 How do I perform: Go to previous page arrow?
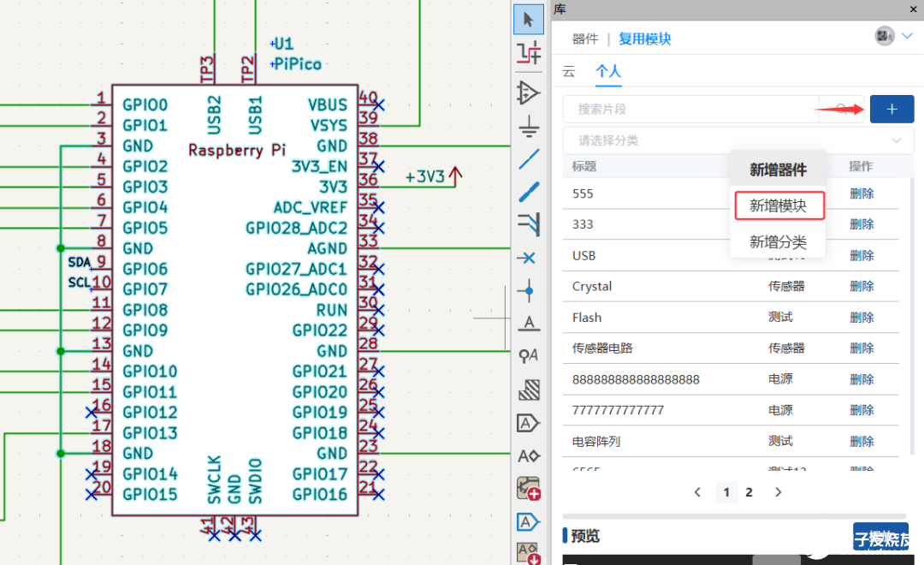point(697,492)
